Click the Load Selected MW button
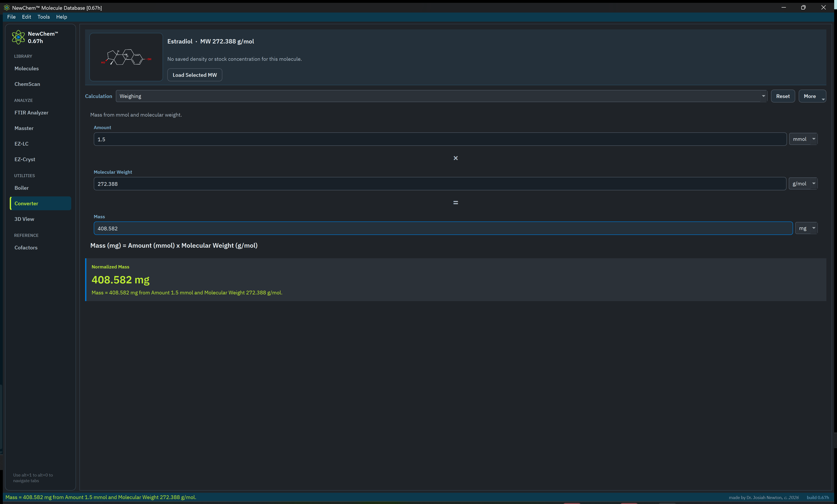This screenshot has height=504, width=837. click(x=195, y=75)
